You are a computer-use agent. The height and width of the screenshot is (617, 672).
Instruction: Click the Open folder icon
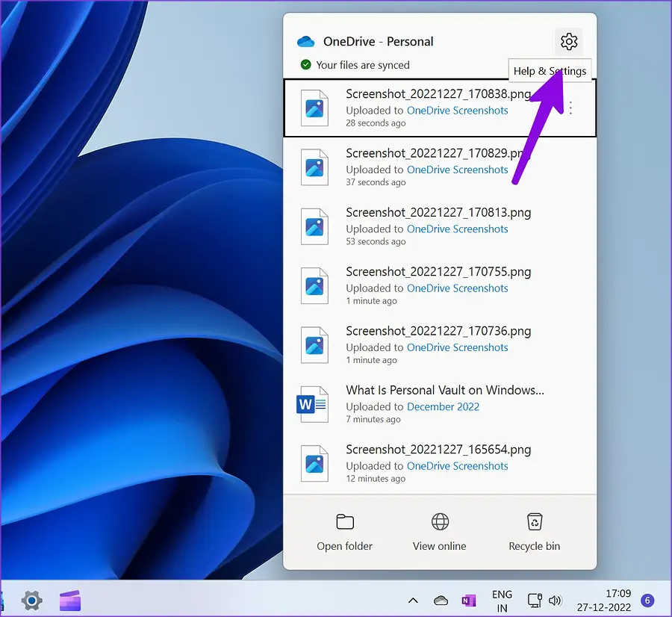tap(344, 521)
